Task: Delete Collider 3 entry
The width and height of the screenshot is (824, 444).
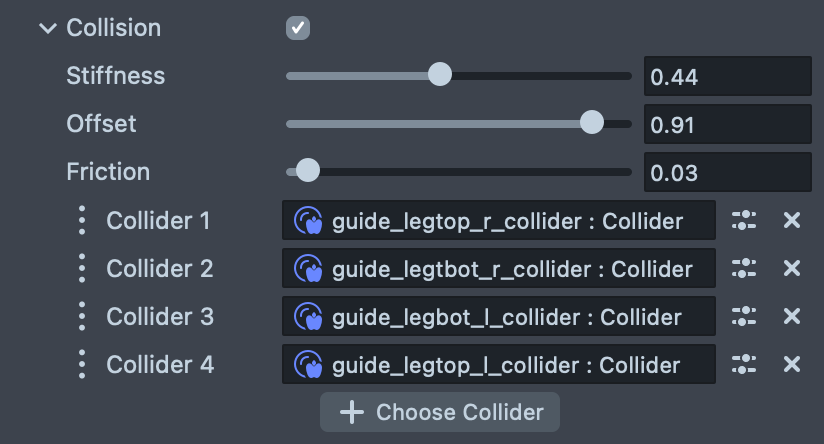Action: [792, 316]
